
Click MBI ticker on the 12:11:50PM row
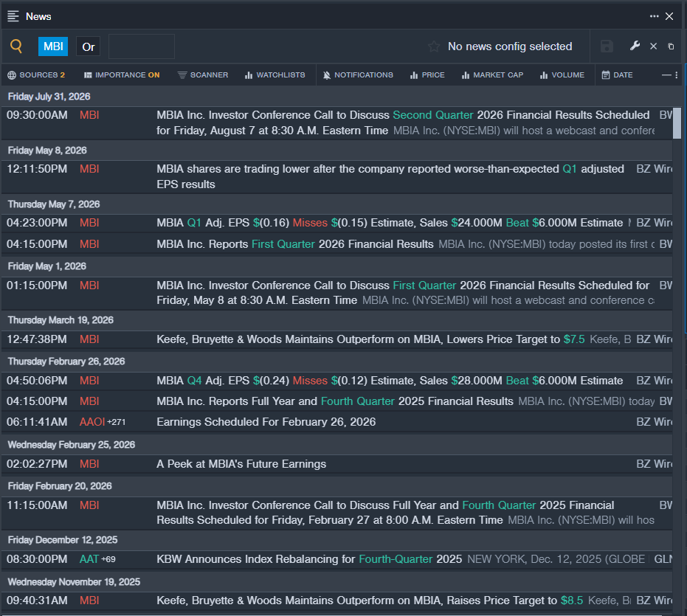point(89,169)
